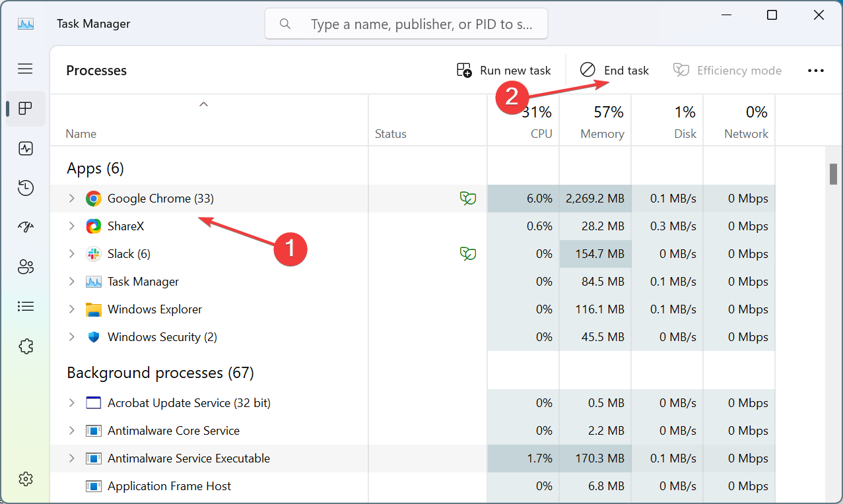Viewport: 843px width, 504px height.
Task: Click the Google Chrome app icon
Action: click(x=94, y=199)
